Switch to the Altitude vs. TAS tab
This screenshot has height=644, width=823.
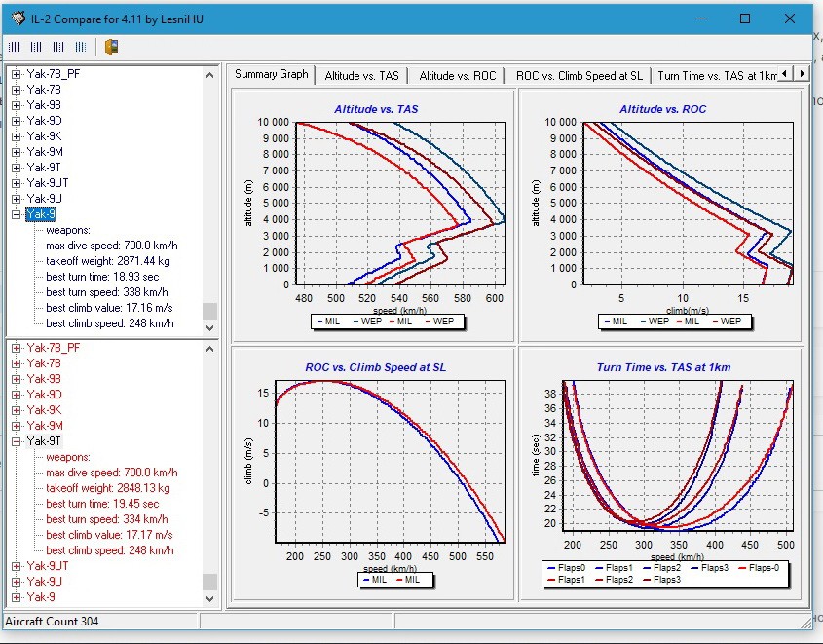(x=361, y=75)
